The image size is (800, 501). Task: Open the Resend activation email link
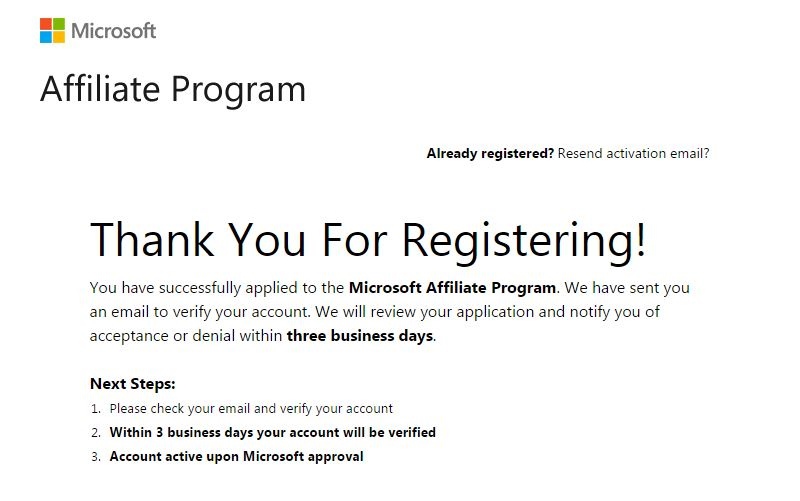point(633,154)
